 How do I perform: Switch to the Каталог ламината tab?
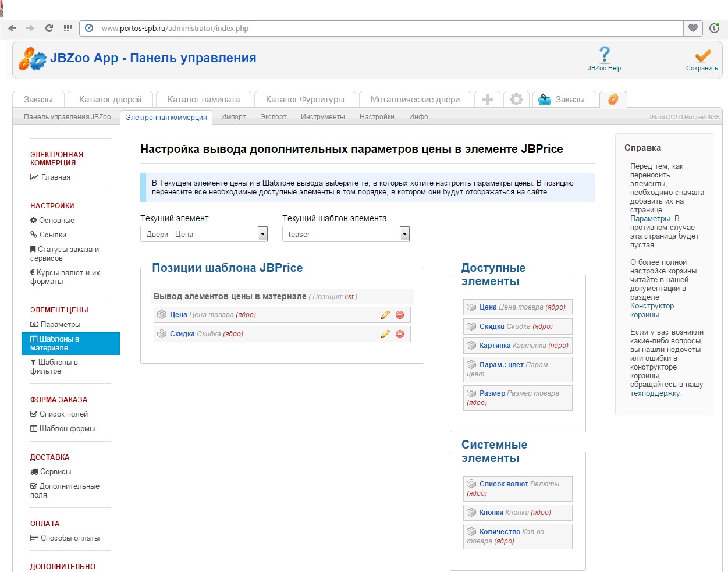click(203, 100)
